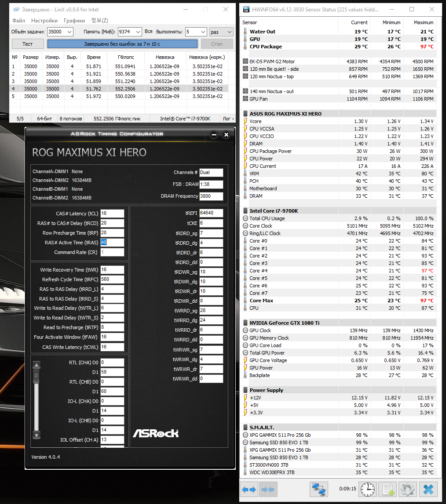The image size is (446, 504).
Task: Click CPU Package Power sensor row
Action: coord(339,151)
